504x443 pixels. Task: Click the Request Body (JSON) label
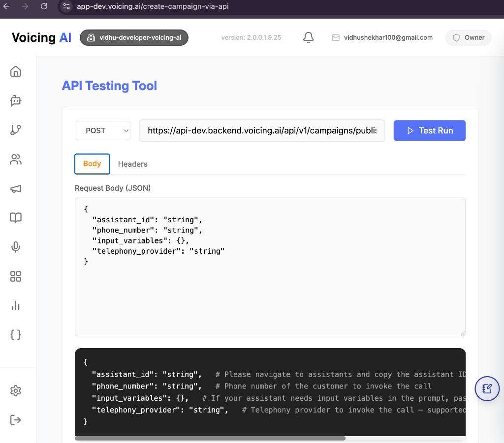point(113,188)
